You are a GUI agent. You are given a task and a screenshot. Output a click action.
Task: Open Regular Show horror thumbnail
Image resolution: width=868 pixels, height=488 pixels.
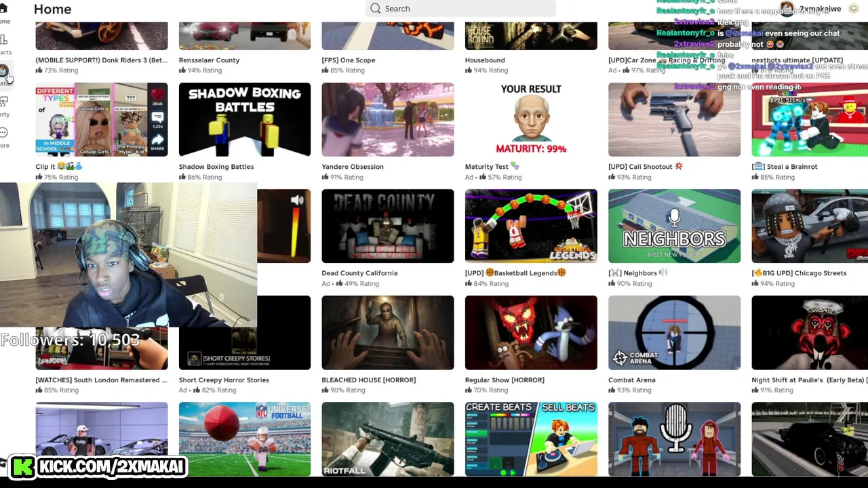[x=531, y=332]
